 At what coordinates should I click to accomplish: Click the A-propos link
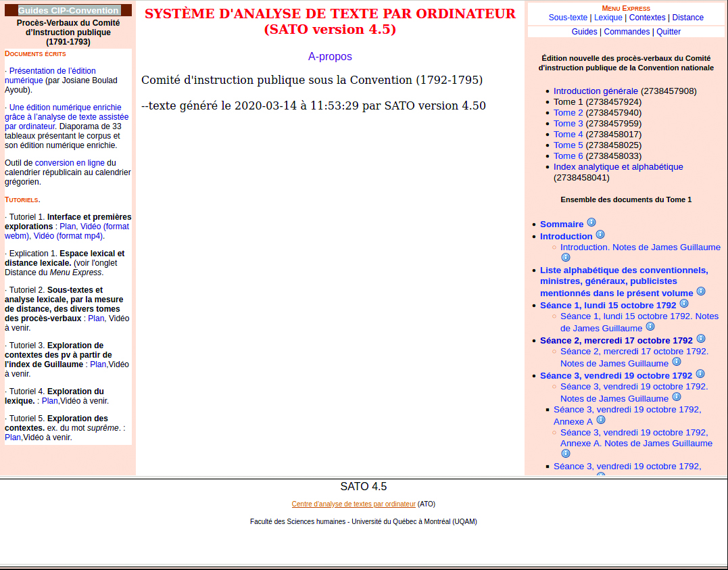click(330, 57)
